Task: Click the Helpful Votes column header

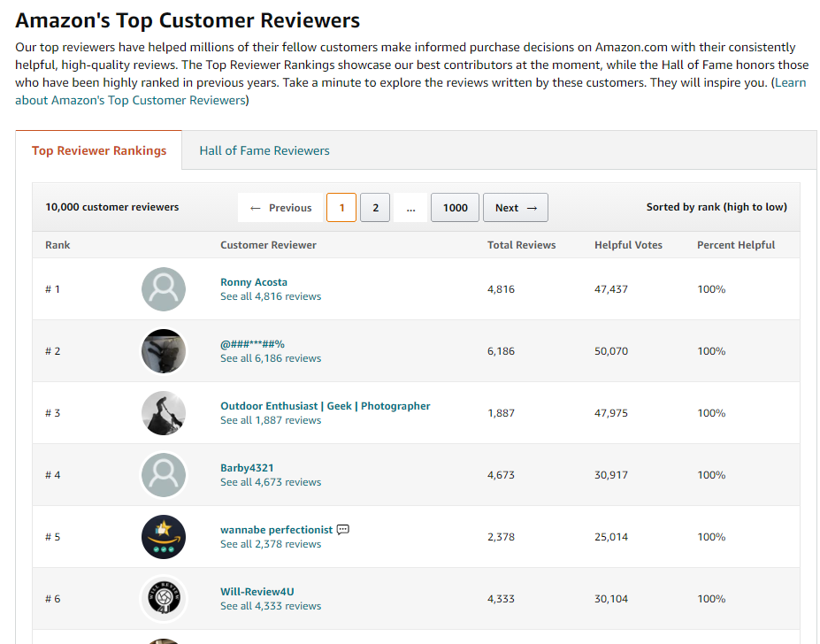Action: click(628, 245)
